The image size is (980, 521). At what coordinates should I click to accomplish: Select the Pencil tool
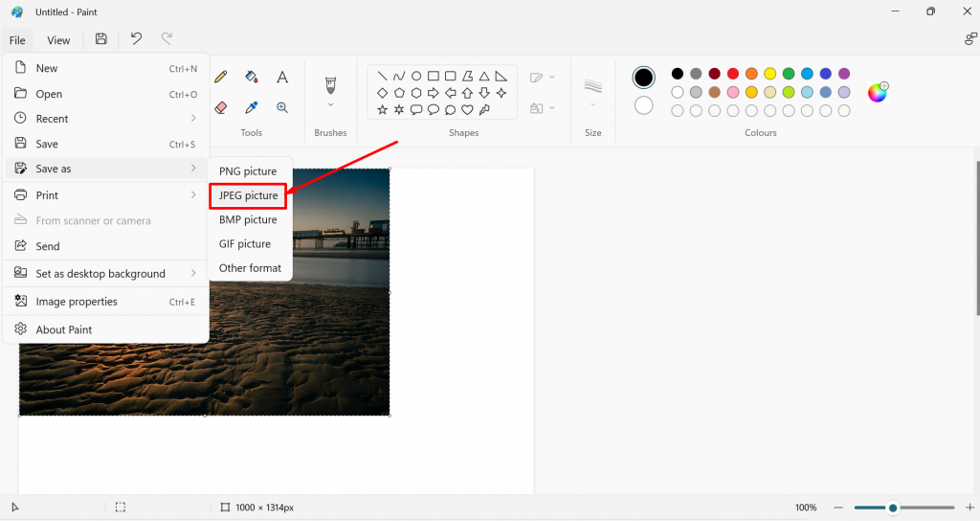click(221, 77)
